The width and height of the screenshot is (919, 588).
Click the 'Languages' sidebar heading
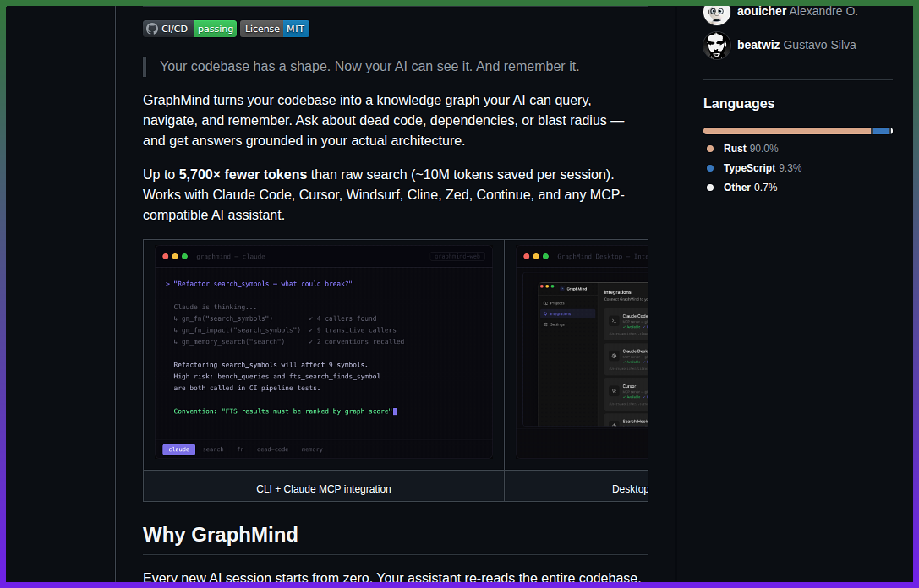[738, 104]
